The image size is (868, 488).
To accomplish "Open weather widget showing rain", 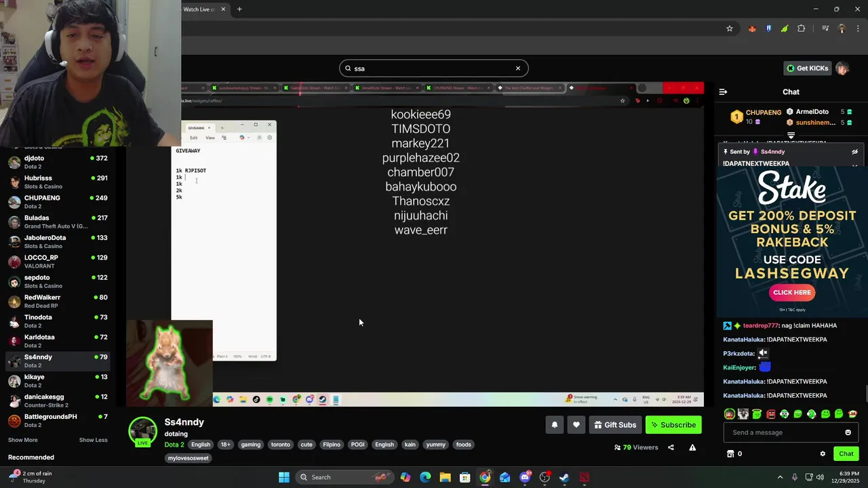I will point(31,477).
